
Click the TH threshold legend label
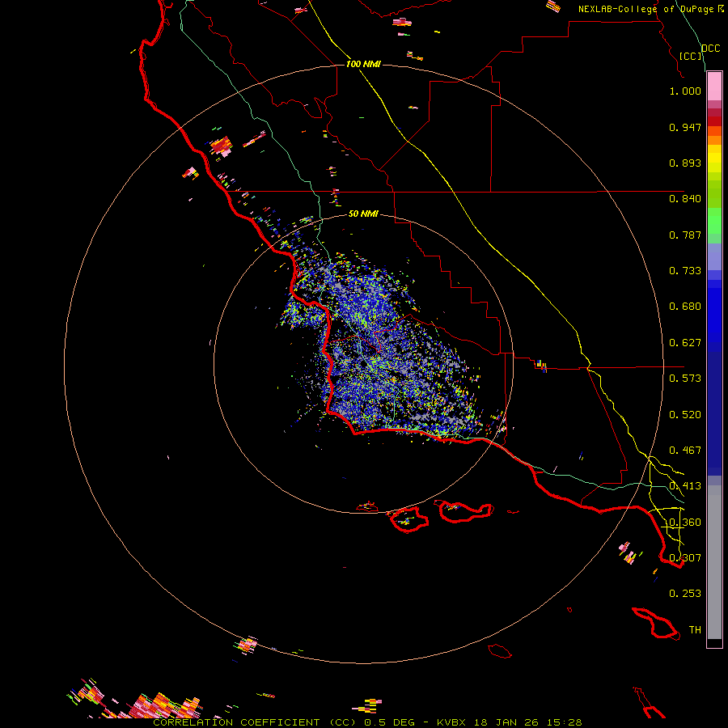(695, 630)
